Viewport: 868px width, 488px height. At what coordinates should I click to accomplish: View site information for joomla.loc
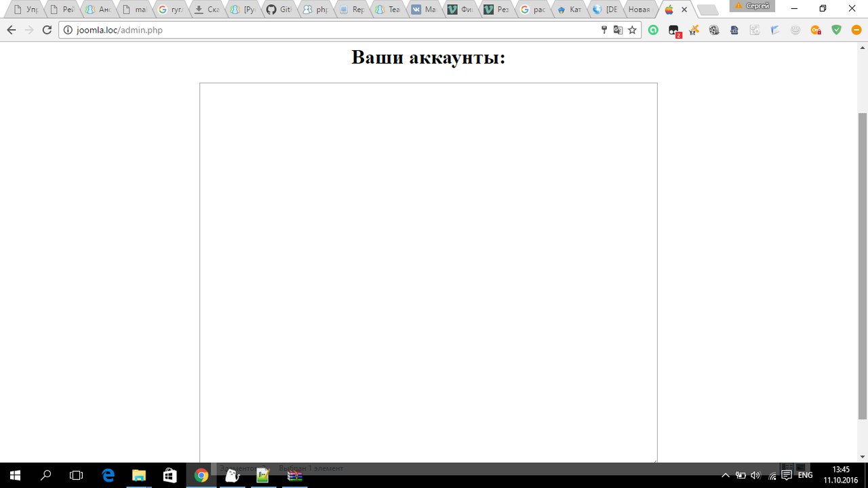click(67, 30)
